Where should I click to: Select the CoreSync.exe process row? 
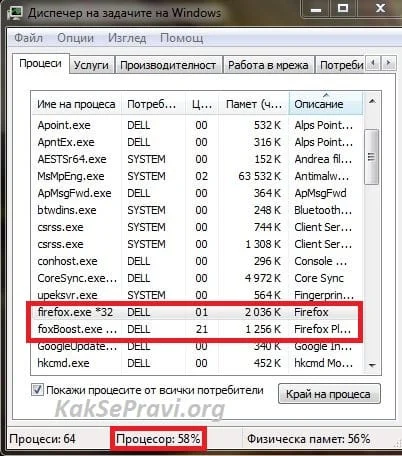[197, 278]
